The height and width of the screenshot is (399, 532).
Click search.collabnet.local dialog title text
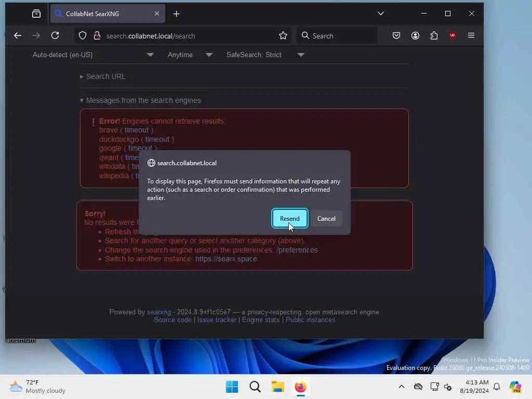[x=187, y=163]
